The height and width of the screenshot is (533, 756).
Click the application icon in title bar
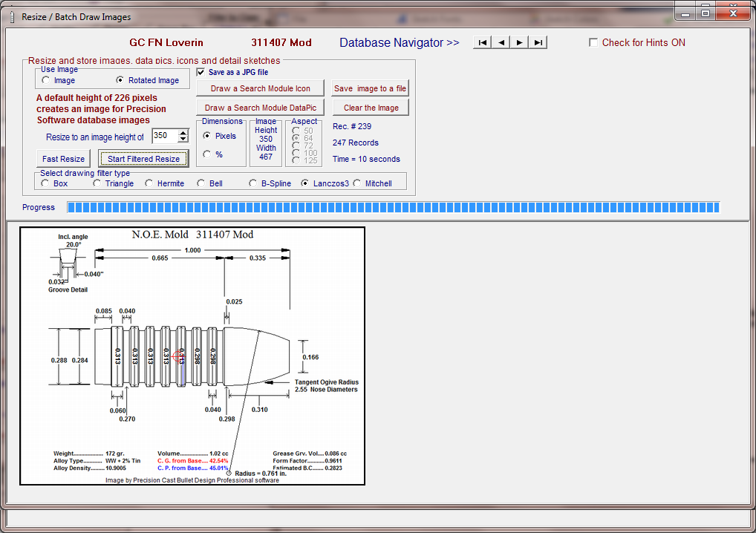[x=10, y=16]
